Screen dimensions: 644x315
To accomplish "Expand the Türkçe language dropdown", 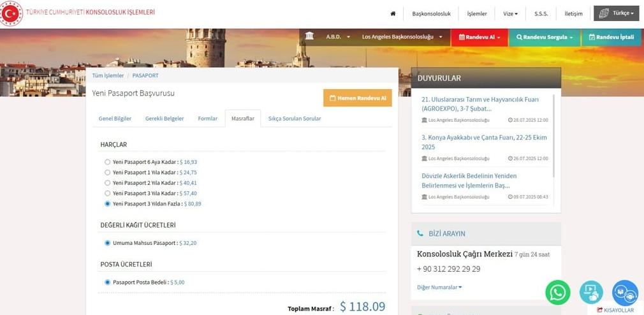I will coord(615,13).
